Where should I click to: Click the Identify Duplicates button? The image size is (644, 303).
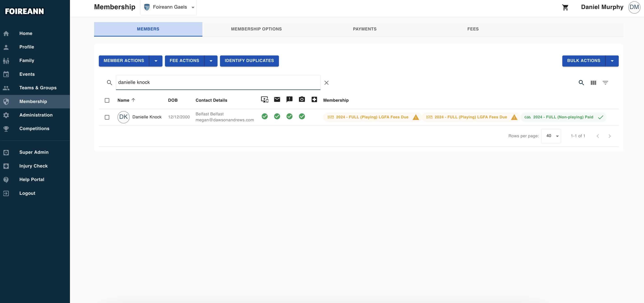(249, 61)
